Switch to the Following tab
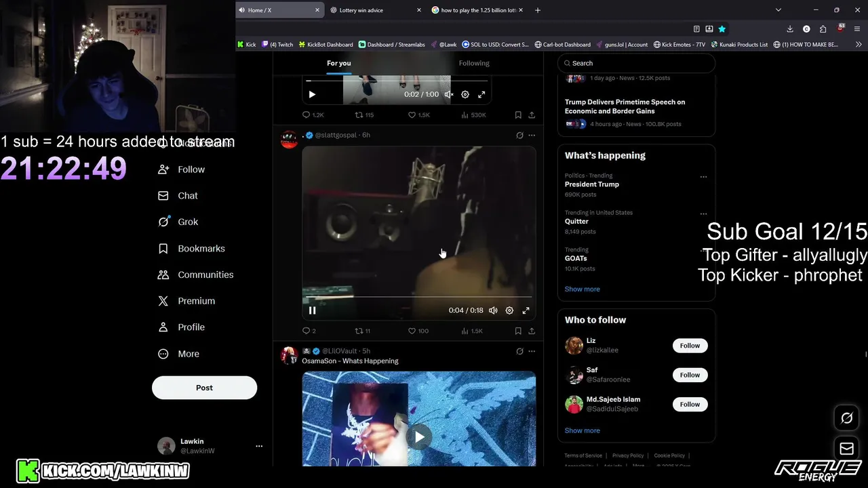This screenshot has width=868, height=488. (474, 63)
